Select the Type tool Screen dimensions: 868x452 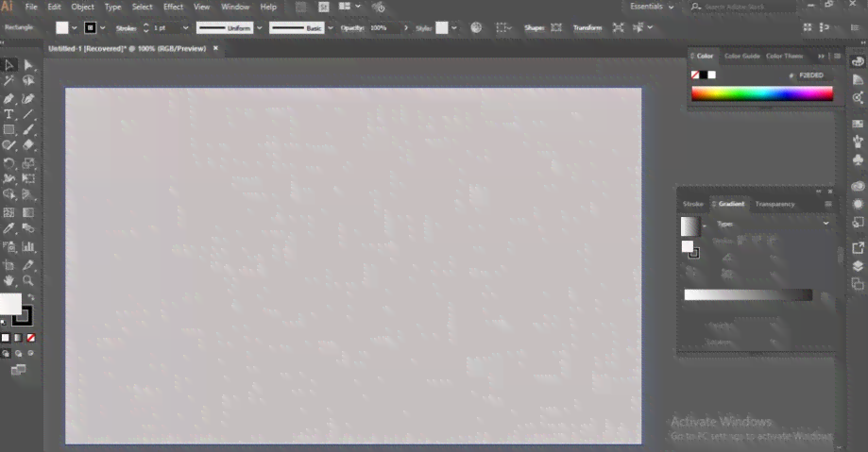[9, 114]
